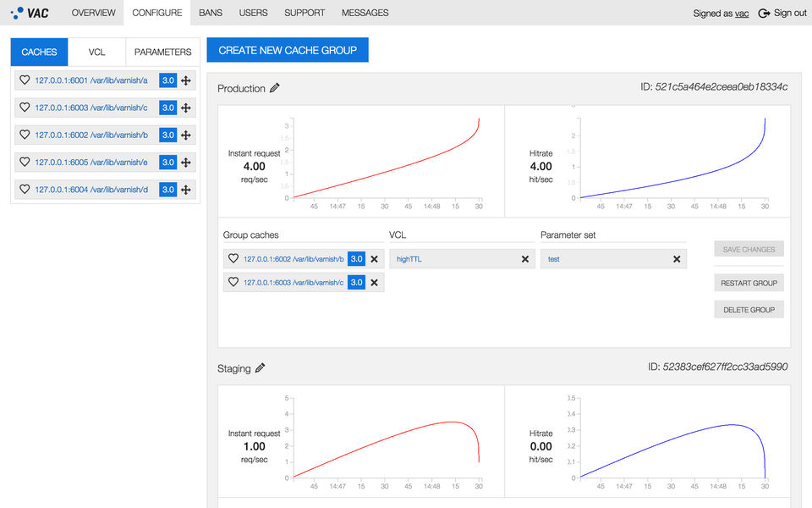Click heart icon for sidebar 127.0.0.1:6002 cache
812x508 pixels.
tap(25, 135)
